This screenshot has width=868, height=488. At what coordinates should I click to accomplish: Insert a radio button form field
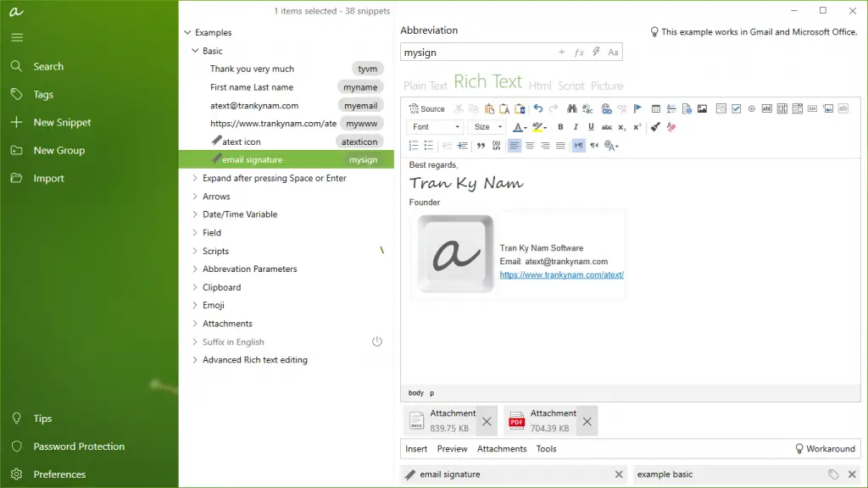pos(752,109)
